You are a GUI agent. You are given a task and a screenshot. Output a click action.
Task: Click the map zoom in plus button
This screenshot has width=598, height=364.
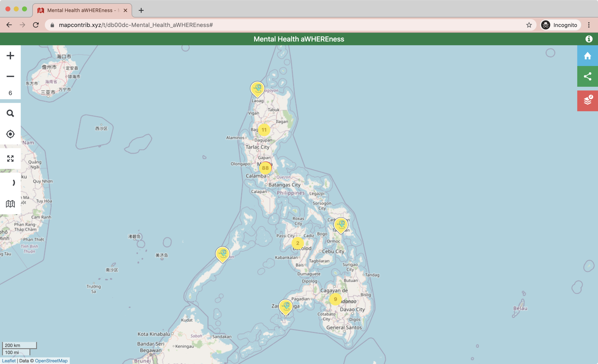[x=10, y=56]
